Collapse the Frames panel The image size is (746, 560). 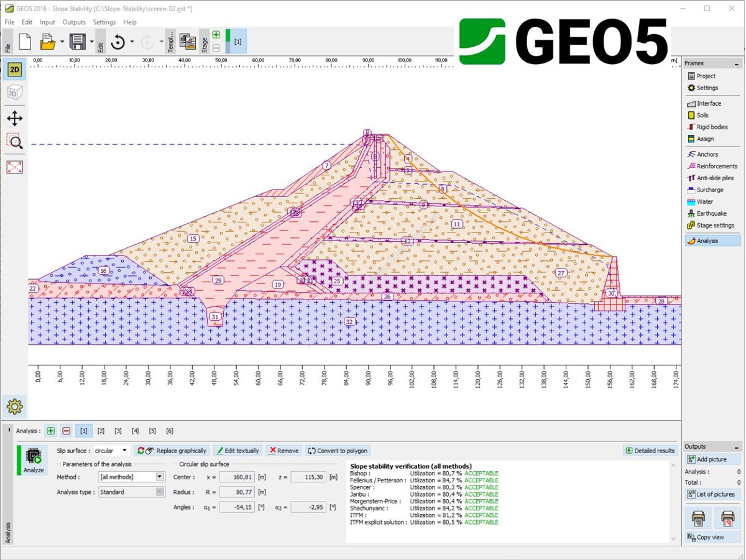737,63
